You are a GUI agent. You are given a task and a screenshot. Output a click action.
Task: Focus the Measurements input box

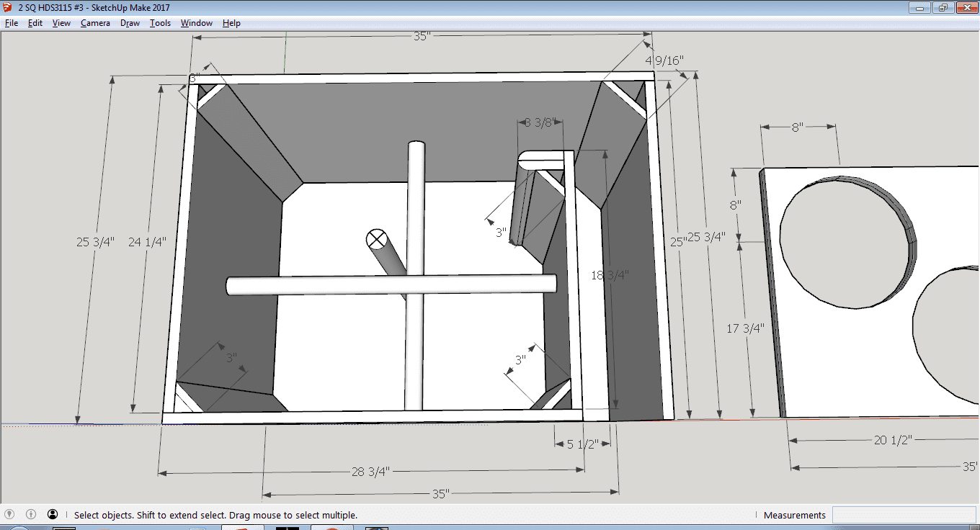point(904,515)
